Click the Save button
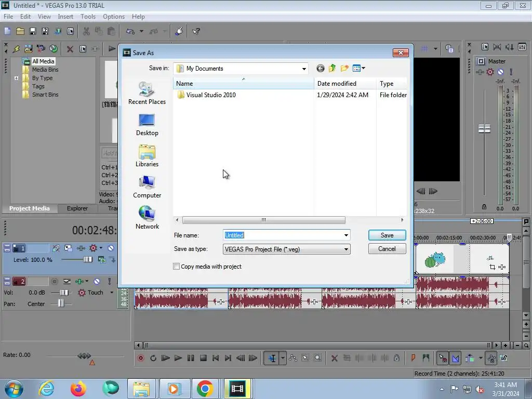Viewport: 532px width, 399px height. click(387, 235)
